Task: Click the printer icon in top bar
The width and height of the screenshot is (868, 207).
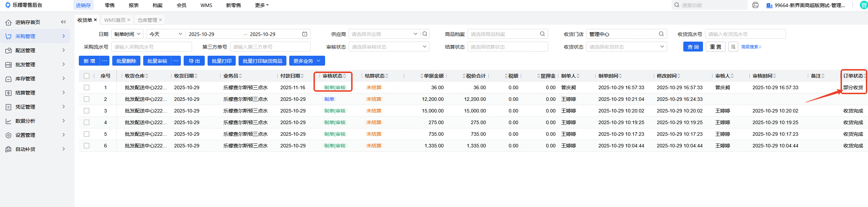Action: 755,5
